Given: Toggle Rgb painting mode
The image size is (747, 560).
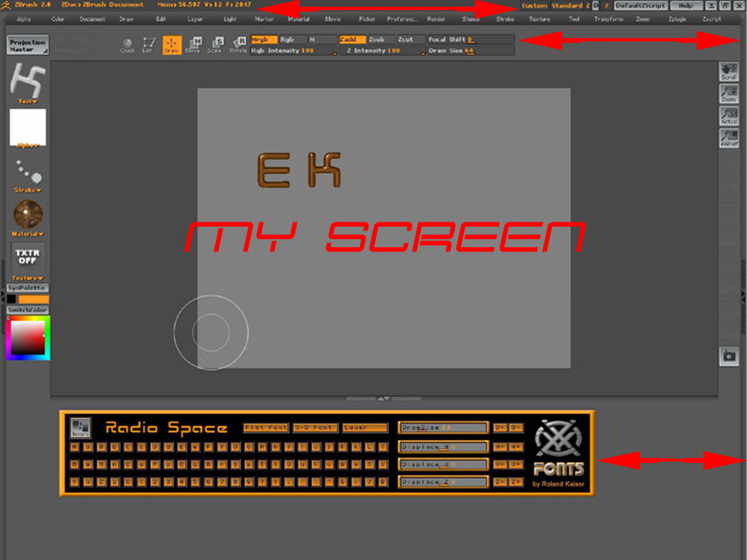Looking at the screenshot, I should click(x=293, y=39).
